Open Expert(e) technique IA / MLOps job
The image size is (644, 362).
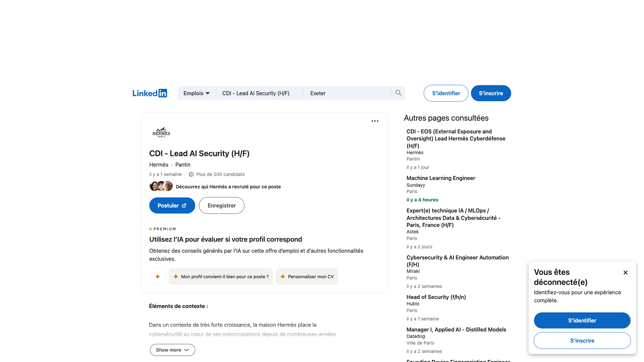pos(453,218)
